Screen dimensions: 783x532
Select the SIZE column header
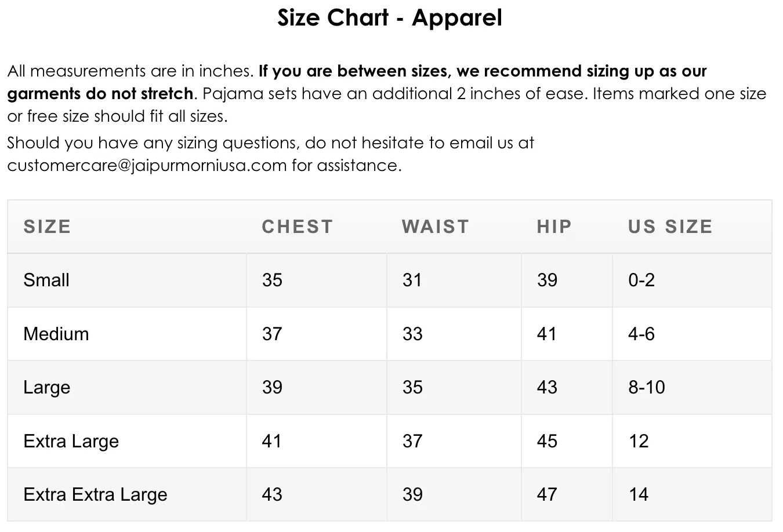(x=47, y=227)
